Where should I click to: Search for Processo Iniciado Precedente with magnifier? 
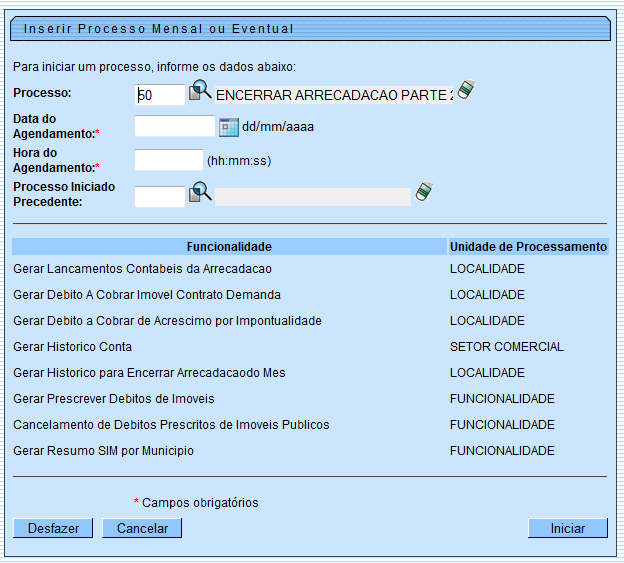point(201,192)
